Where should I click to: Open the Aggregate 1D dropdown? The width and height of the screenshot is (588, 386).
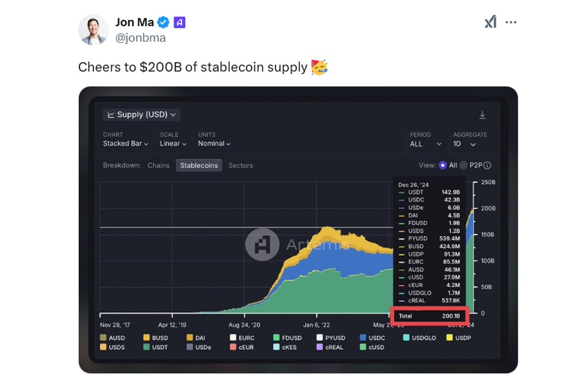(464, 144)
